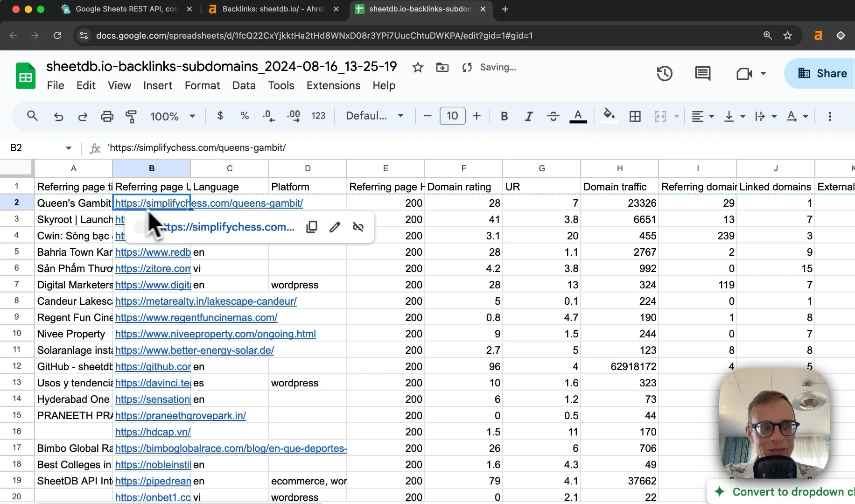The width and height of the screenshot is (855, 504).
Task: Select the paint format roller tool
Action: click(x=131, y=116)
